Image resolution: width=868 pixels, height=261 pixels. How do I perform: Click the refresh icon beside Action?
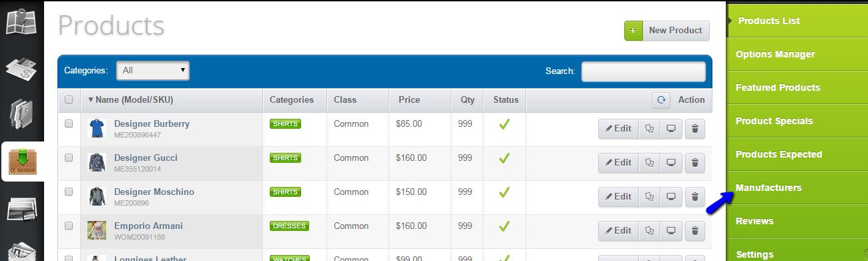click(661, 100)
